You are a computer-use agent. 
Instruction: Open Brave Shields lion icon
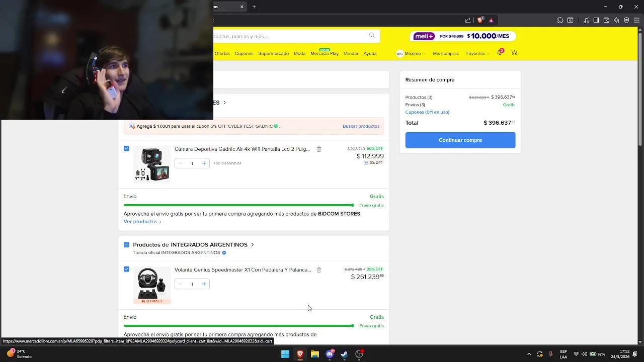(x=480, y=20)
